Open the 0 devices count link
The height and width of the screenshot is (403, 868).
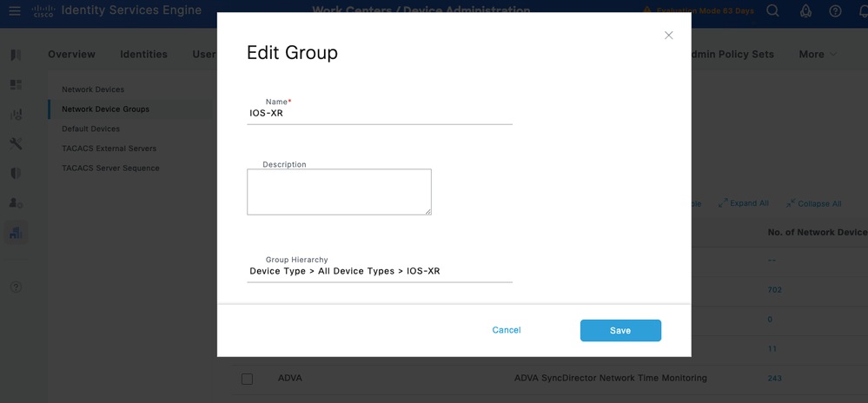770,320
